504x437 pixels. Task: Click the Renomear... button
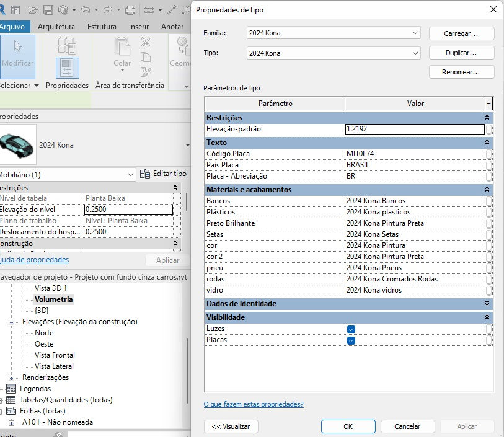461,72
